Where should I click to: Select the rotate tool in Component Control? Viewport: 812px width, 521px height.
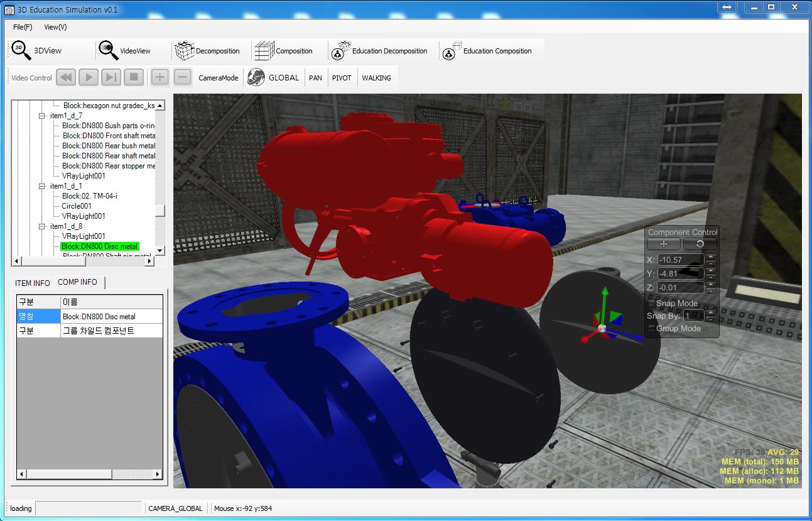click(x=700, y=244)
